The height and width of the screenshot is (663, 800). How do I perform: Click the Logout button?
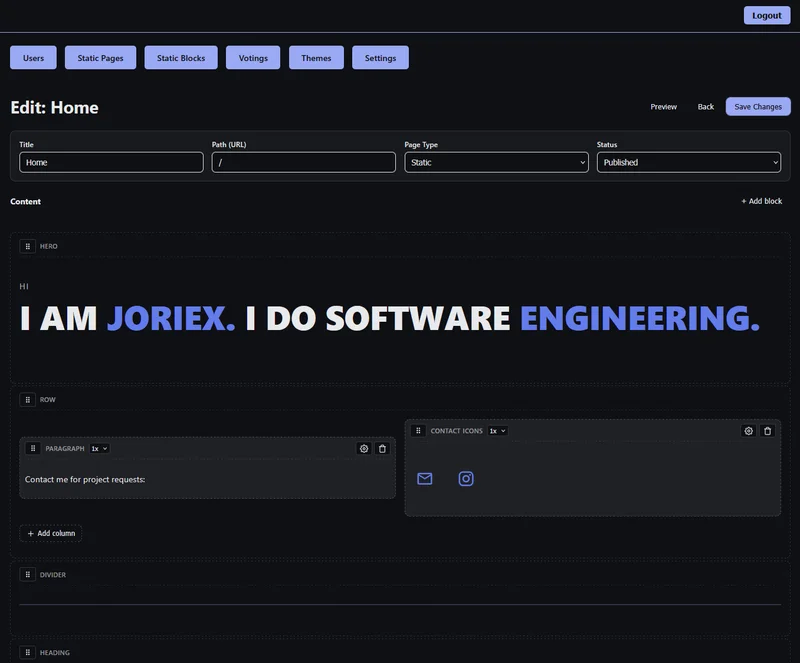(767, 15)
